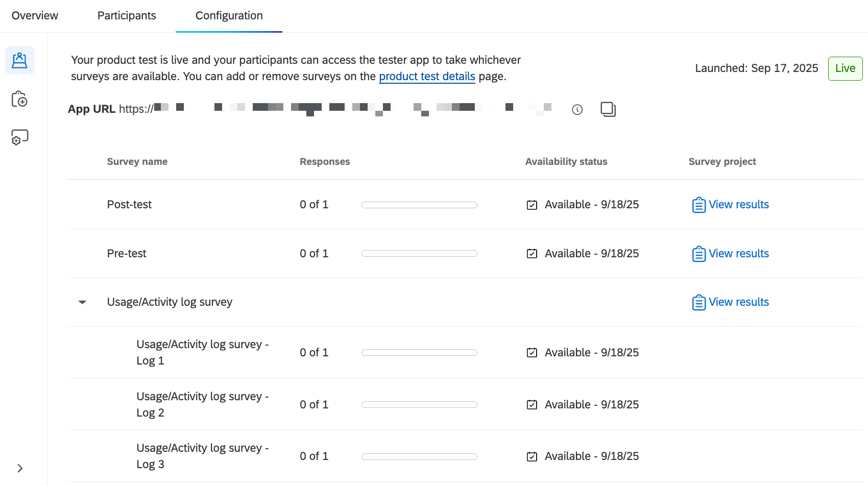Click the calendar-check icon beside Pre-test availability
Image resolution: width=868 pixels, height=486 pixels.
click(532, 253)
